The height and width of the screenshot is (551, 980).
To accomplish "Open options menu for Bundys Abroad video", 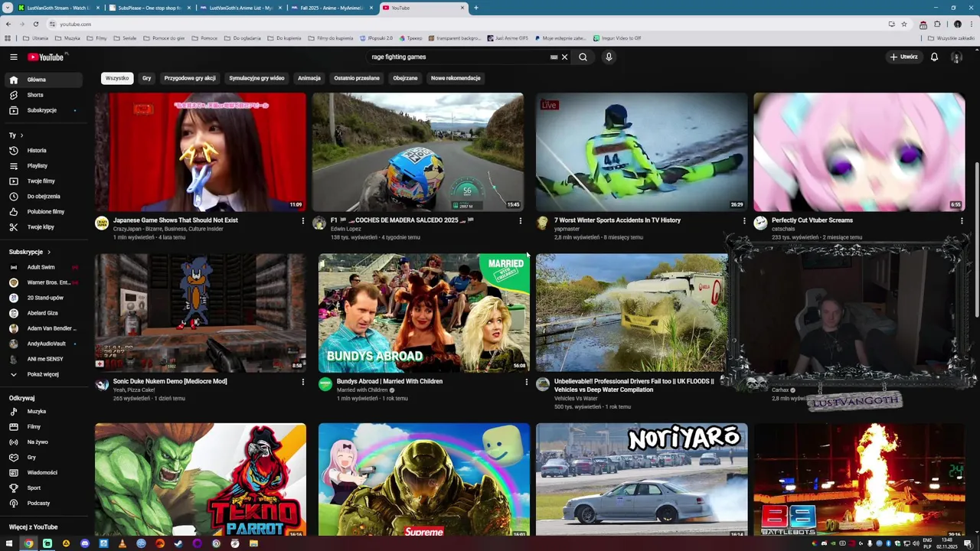I will [x=526, y=382].
